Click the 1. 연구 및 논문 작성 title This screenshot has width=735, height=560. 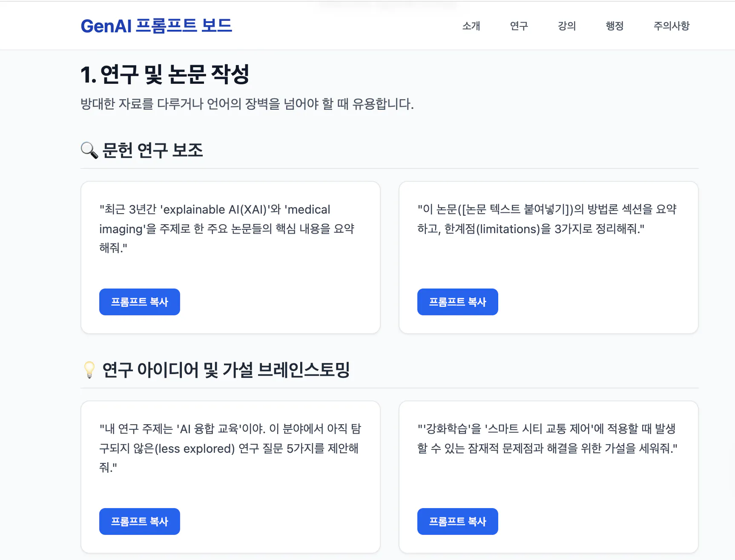(165, 75)
